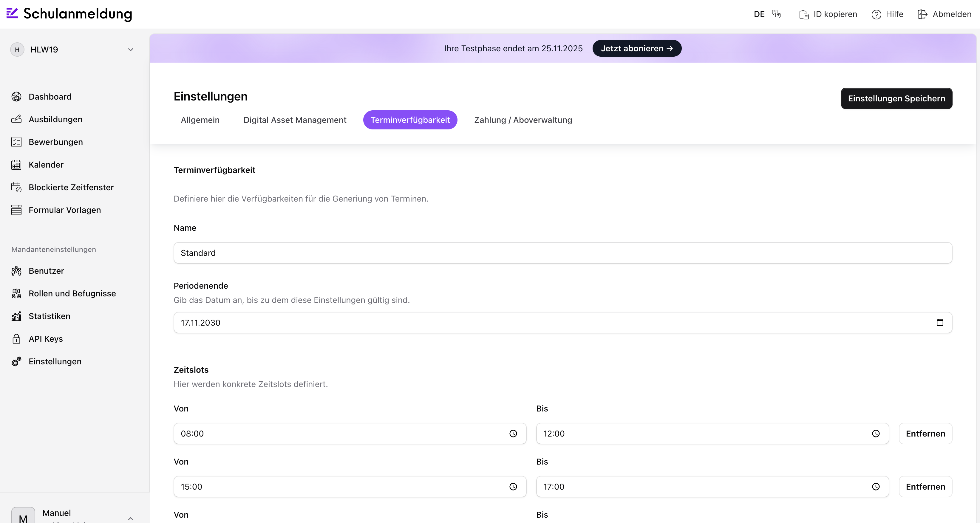Open date picker in Periodenende field
The height and width of the screenshot is (523, 980).
[940, 323]
